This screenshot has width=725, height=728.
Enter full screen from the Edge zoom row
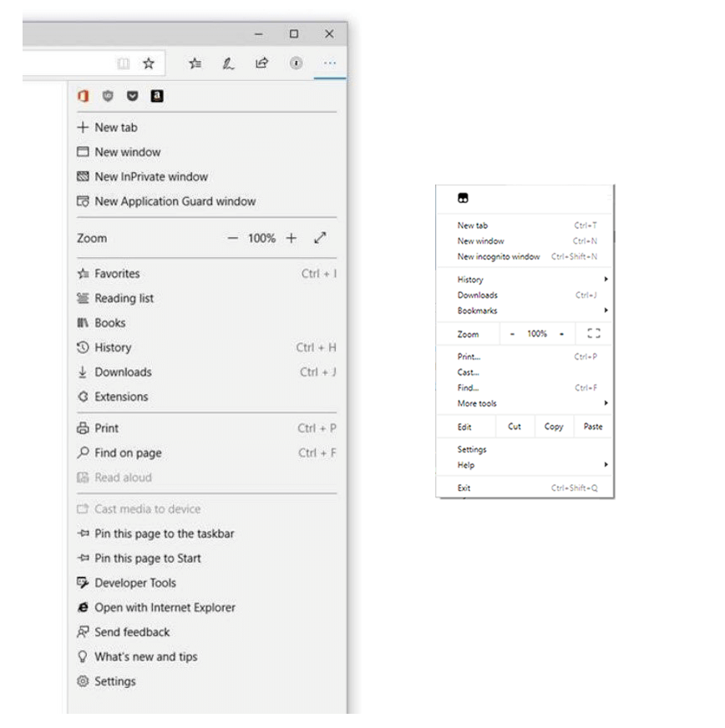(x=320, y=238)
